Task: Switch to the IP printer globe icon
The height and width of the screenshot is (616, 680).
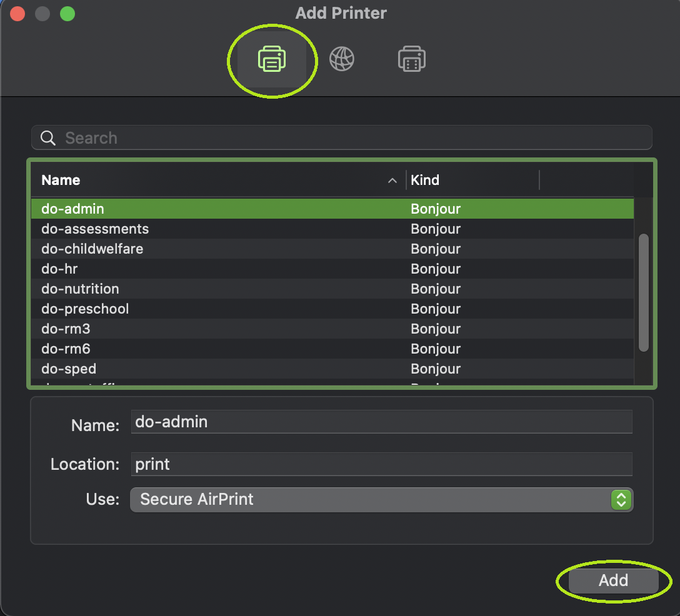Action: (x=342, y=59)
